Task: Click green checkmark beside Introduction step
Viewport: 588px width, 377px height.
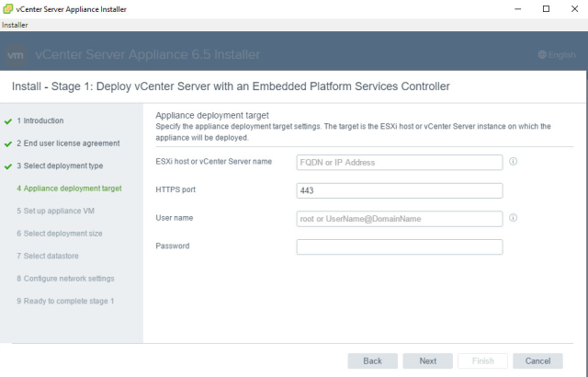Action: [x=8, y=121]
